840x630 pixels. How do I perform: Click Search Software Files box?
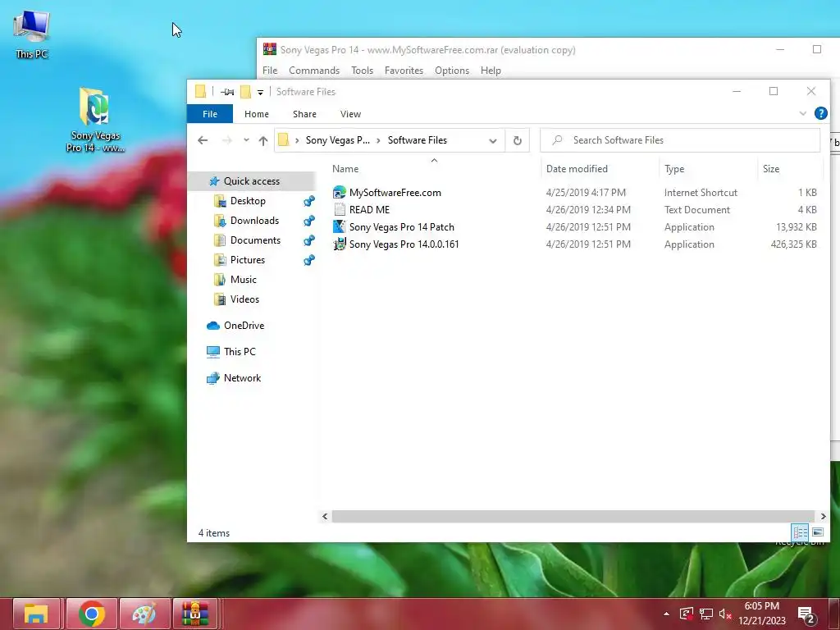point(680,139)
